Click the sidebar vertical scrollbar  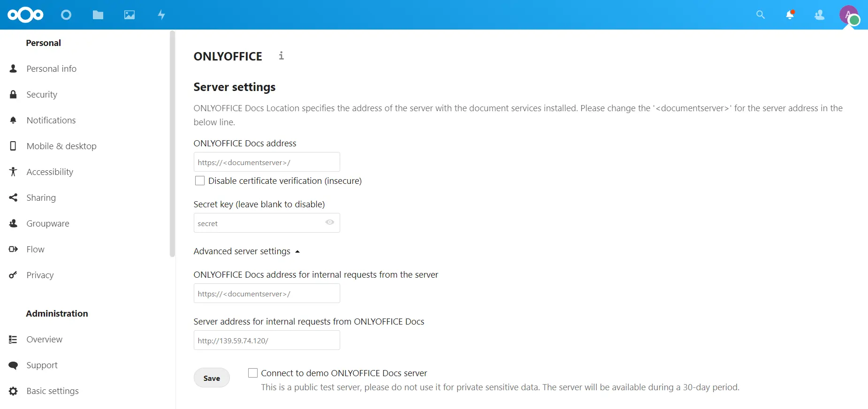point(172,144)
